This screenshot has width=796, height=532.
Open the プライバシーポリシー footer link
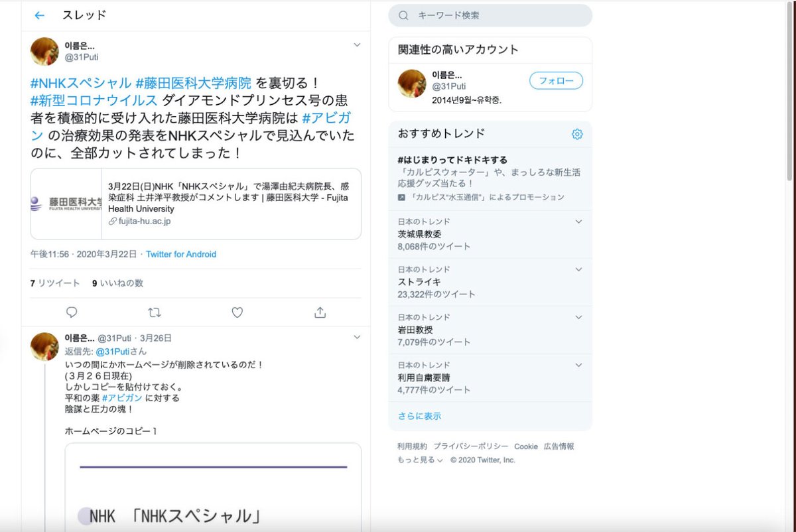click(471, 446)
